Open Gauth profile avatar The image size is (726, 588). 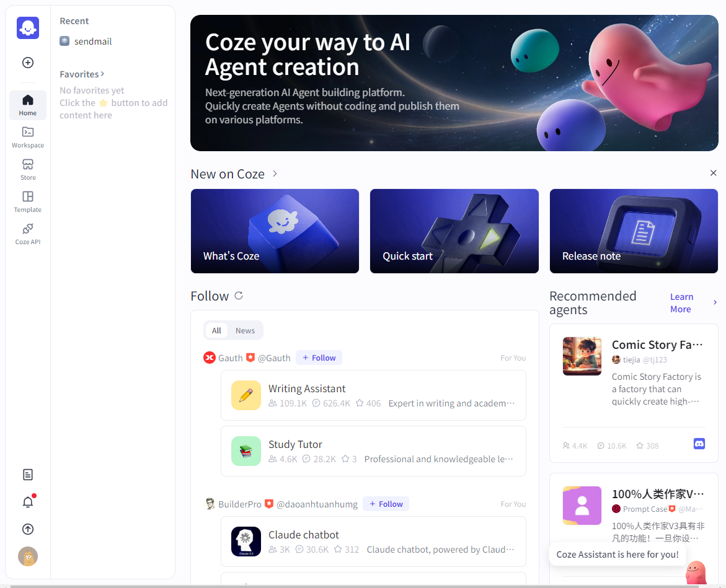click(x=210, y=358)
